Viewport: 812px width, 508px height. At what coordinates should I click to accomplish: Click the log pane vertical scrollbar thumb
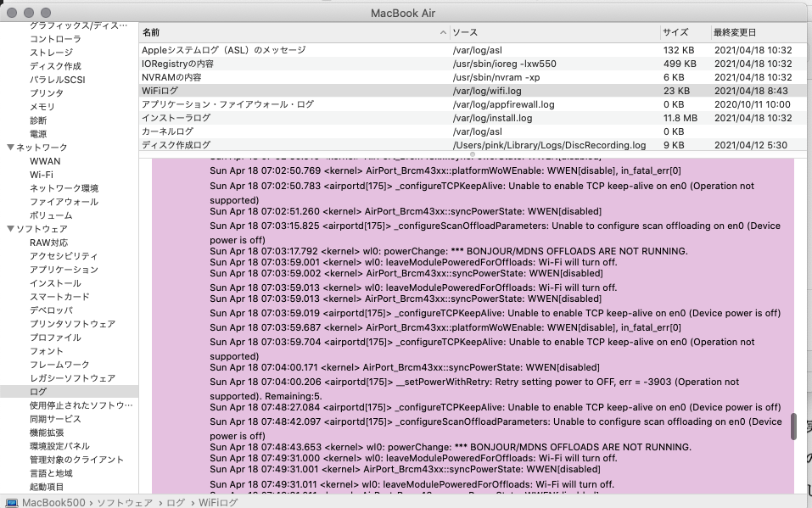[793, 427]
